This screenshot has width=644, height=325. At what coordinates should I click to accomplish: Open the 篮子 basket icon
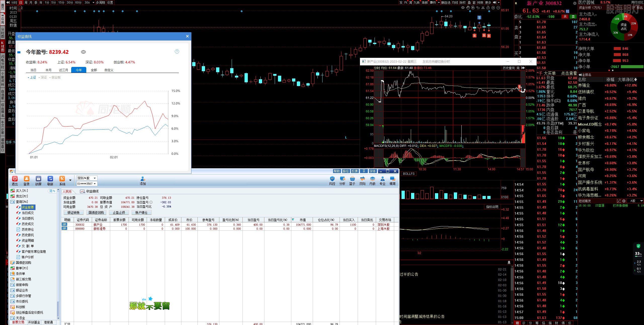tap(352, 181)
